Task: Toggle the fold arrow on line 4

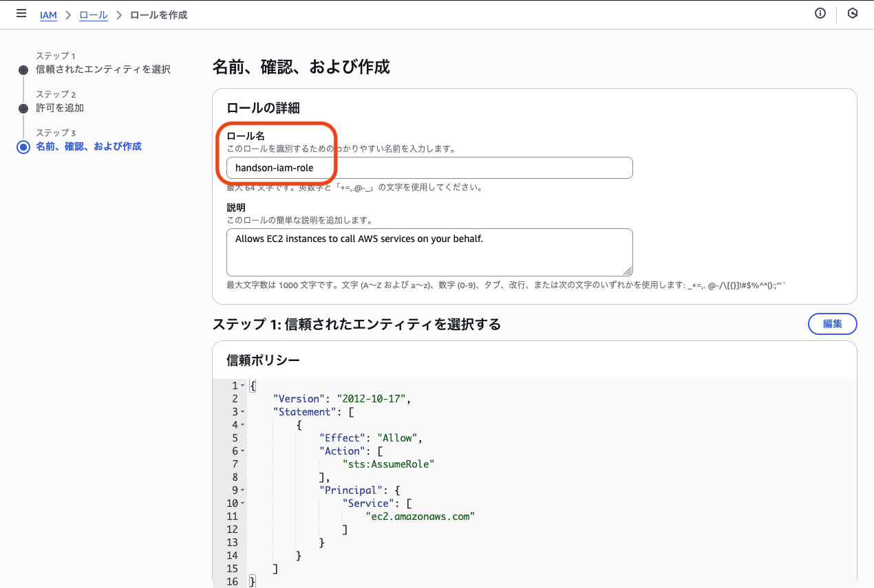Action: click(242, 425)
